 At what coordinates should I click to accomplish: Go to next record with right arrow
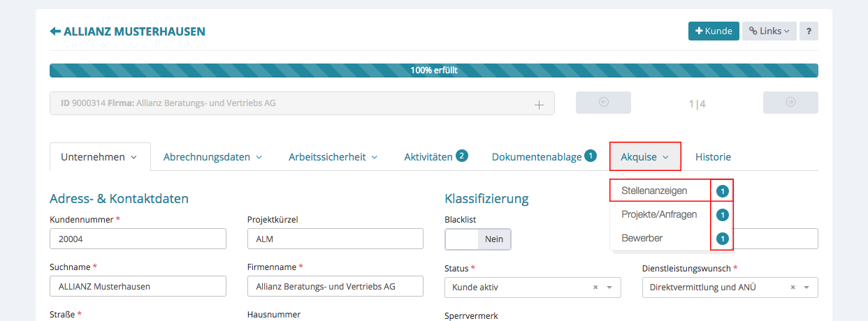pos(790,103)
